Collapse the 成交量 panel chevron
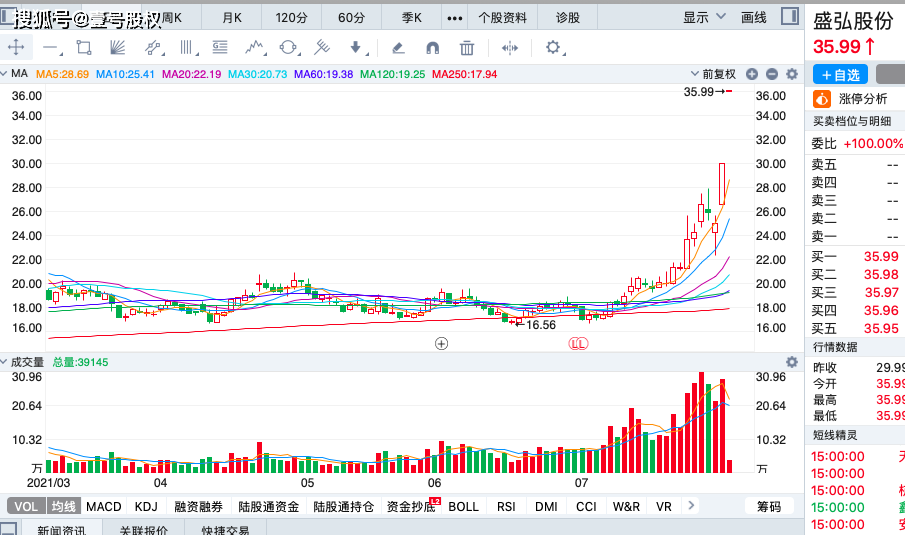 click(4, 362)
